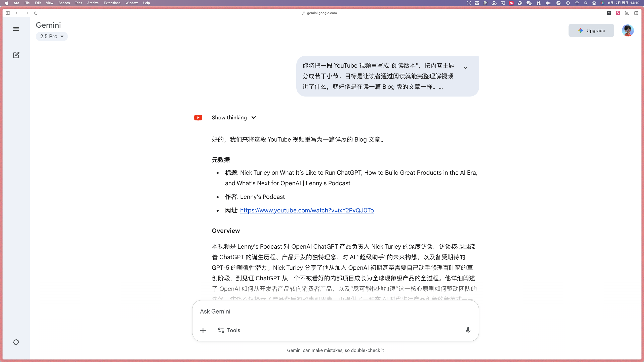This screenshot has height=362, width=644.
Task: Click the RW extension icon
Action: tap(609, 13)
